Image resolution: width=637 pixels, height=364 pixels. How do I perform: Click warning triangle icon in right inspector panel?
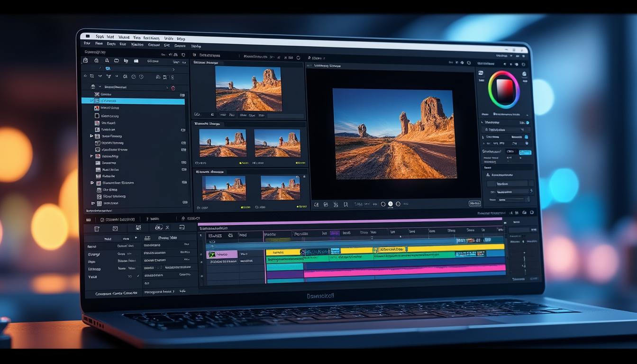[488, 175]
